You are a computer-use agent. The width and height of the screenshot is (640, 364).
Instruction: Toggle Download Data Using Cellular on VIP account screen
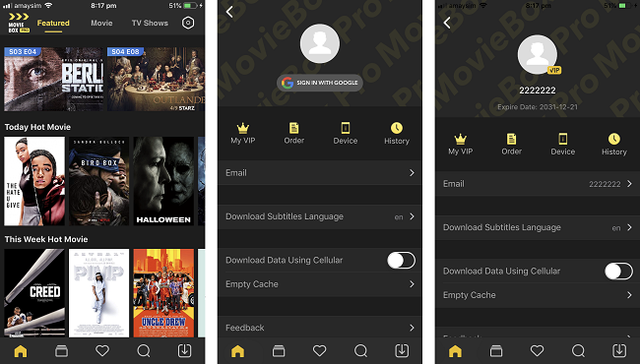click(618, 272)
